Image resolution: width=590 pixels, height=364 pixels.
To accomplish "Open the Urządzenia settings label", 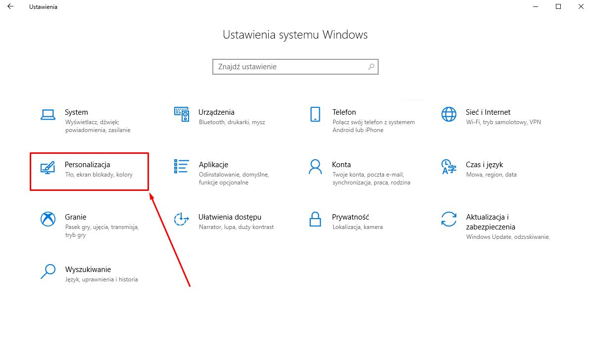I will tap(216, 112).
